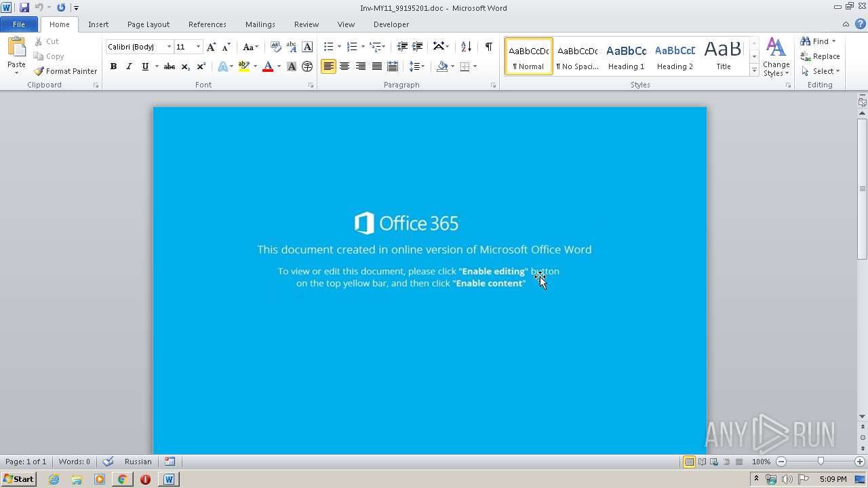
Task: Switch to the Insert tab
Action: click(98, 24)
